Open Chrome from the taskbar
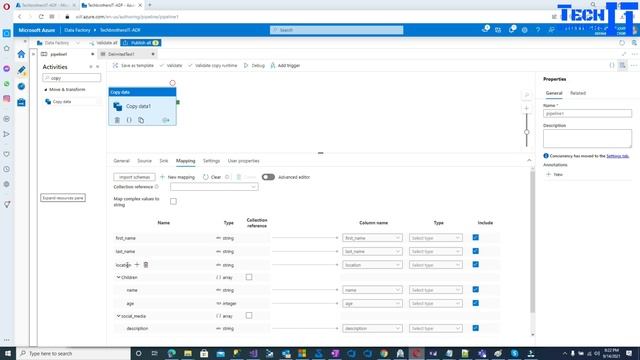This screenshot has height=360, width=640. 384,353
